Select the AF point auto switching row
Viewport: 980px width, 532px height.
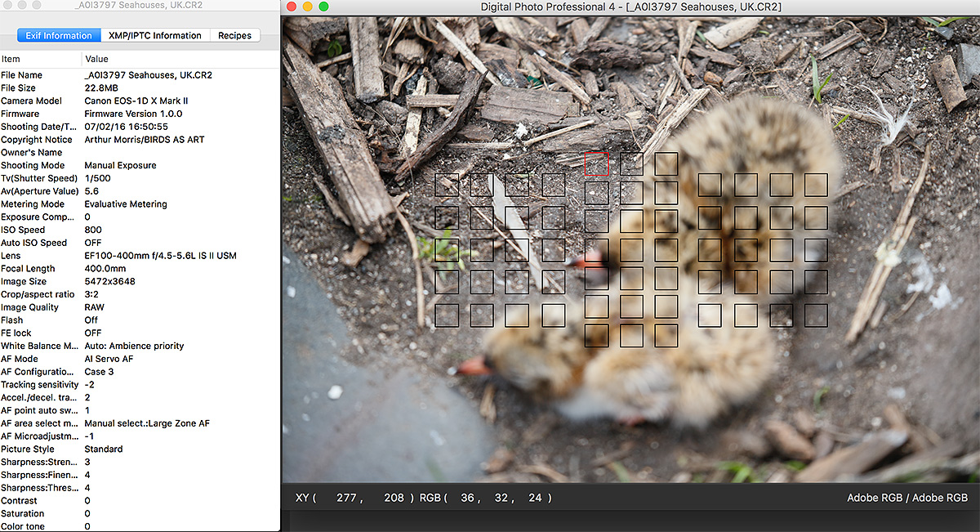140,410
